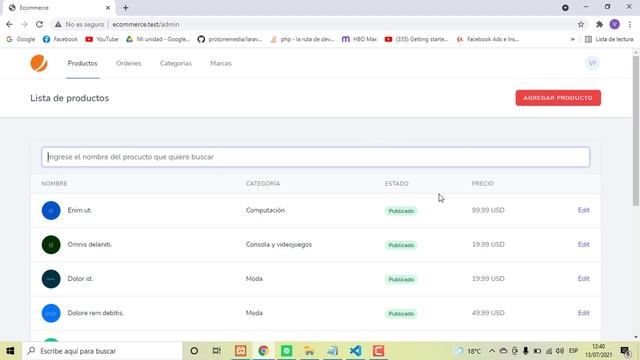
Task: Open the Mi unidad Google Drive bookmark
Action: click(158, 39)
